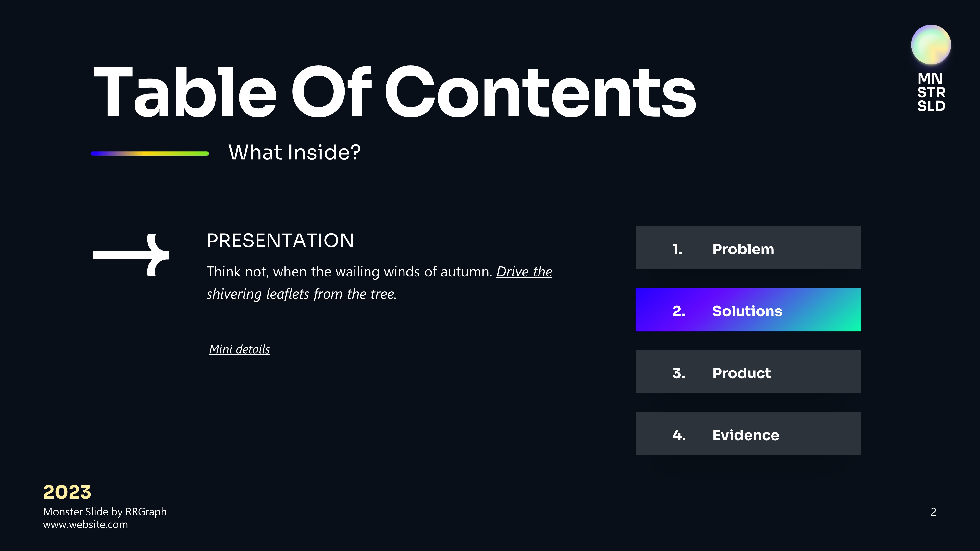The height and width of the screenshot is (551, 980).
Task: Click the yellow 2023 year label
Action: pyautogui.click(x=67, y=492)
